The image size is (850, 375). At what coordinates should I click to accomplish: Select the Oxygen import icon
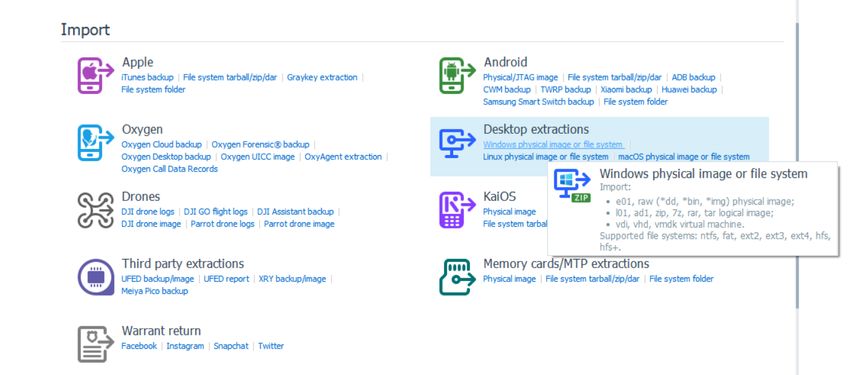[96, 143]
